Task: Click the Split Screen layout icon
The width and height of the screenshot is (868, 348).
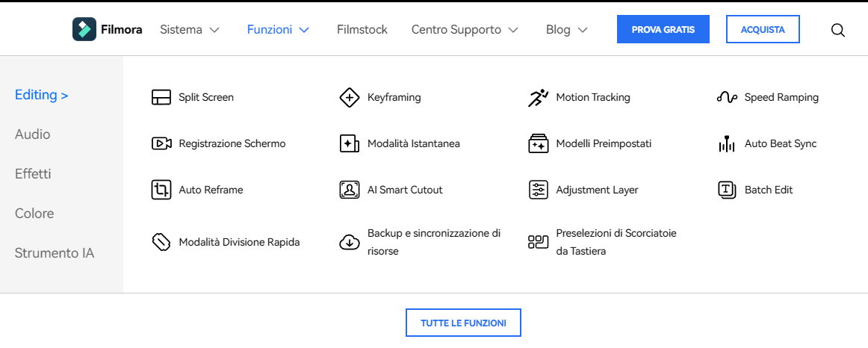Action: [x=161, y=97]
